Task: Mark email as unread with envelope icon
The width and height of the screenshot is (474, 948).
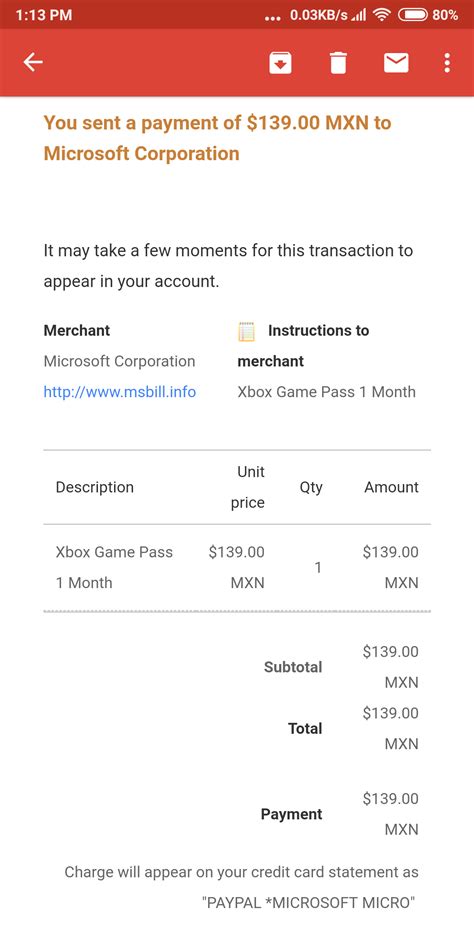Action: pyautogui.click(x=396, y=63)
